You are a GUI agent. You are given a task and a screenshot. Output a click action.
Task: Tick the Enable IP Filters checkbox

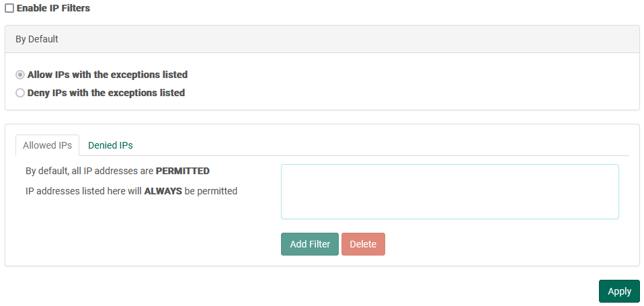click(x=9, y=8)
